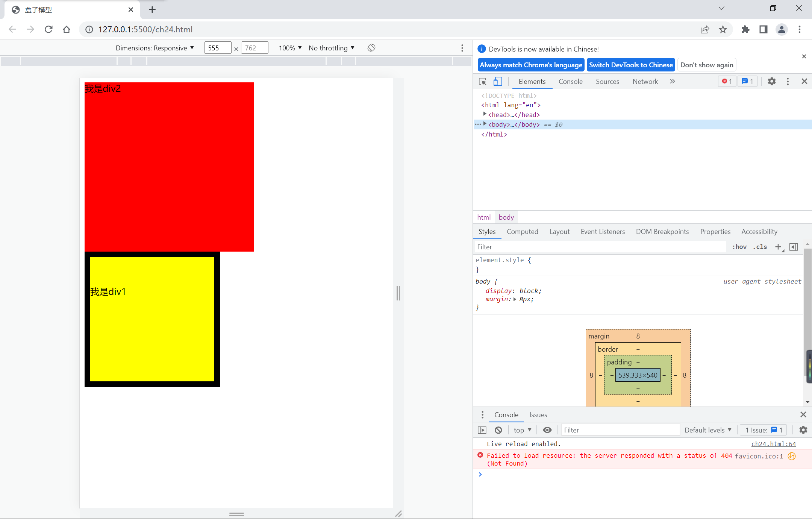The height and width of the screenshot is (519, 812).
Task: Open the Dimensions: Responsive dropdown
Action: (x=155, y=48)
